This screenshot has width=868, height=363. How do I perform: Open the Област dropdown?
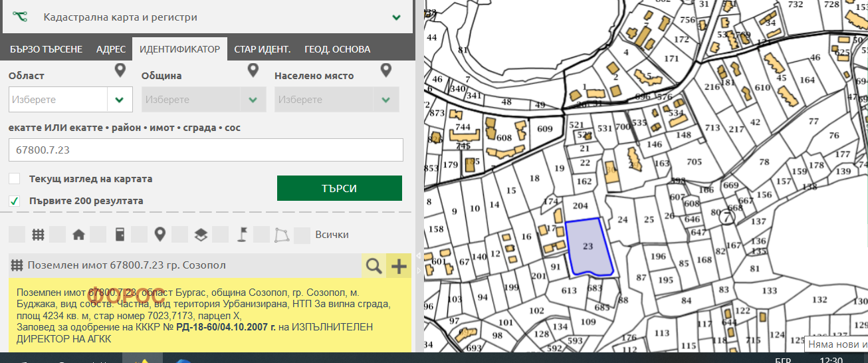coord(120,100)
